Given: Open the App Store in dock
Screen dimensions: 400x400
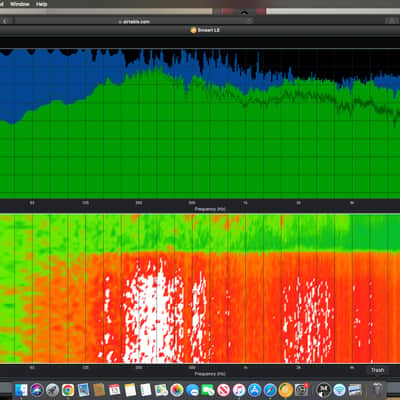Looking at the screenshot, I should [255, 389].
